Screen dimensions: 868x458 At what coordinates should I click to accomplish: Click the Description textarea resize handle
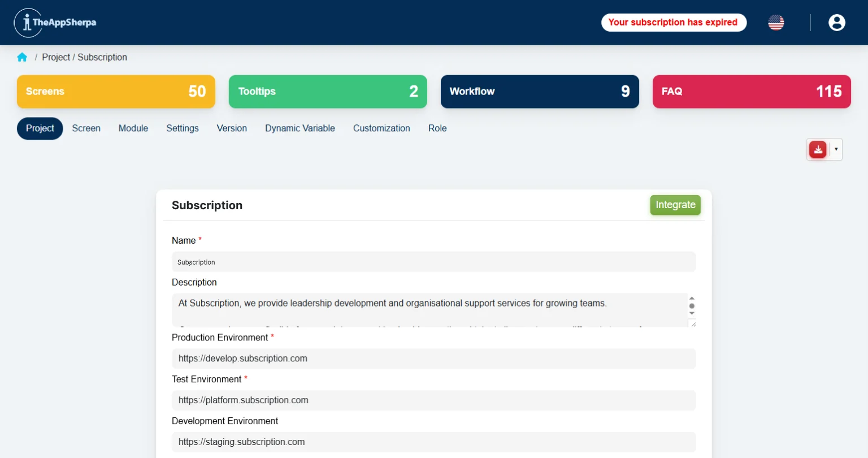pos(692,323)
